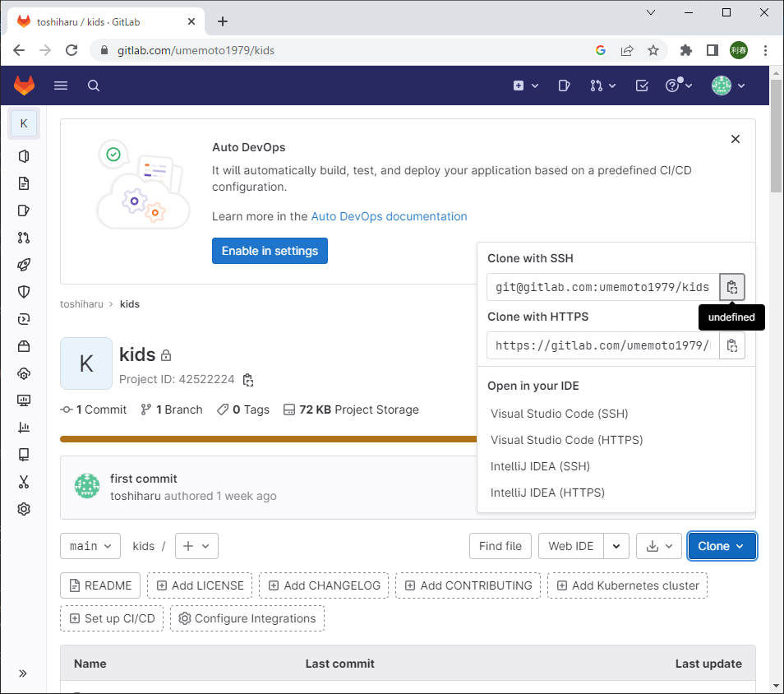Dismiss the Auto DevOps banner
The height and width of the screenshot is (694, 784).
tap(736, 140)
